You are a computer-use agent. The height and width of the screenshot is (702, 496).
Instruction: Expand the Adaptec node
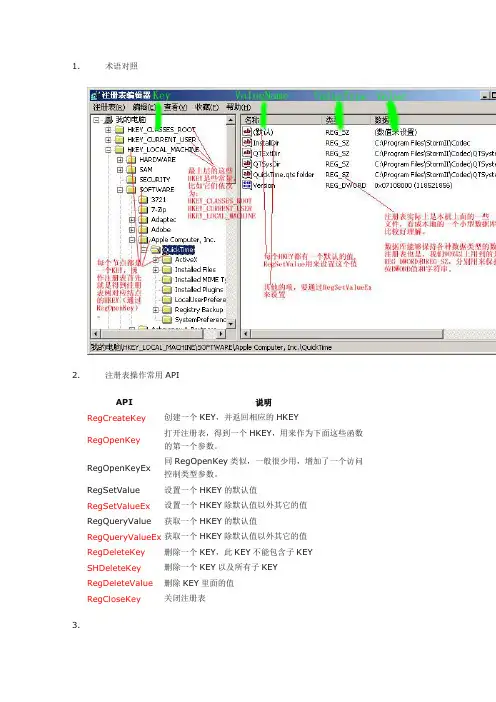click(132, 220)
